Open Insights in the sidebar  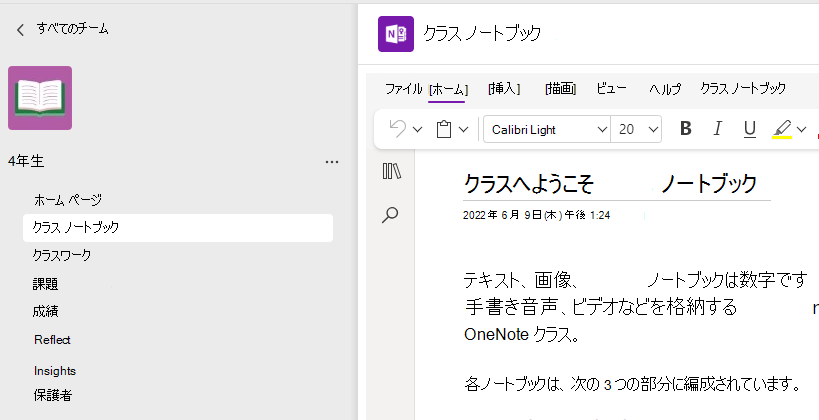(x=55, y=371)
